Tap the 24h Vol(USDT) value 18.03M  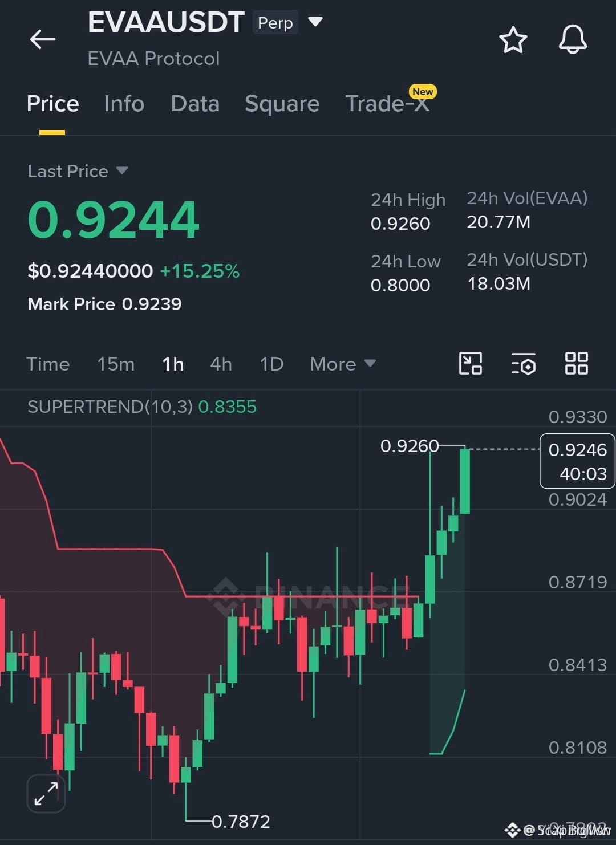tap(499, 283)
